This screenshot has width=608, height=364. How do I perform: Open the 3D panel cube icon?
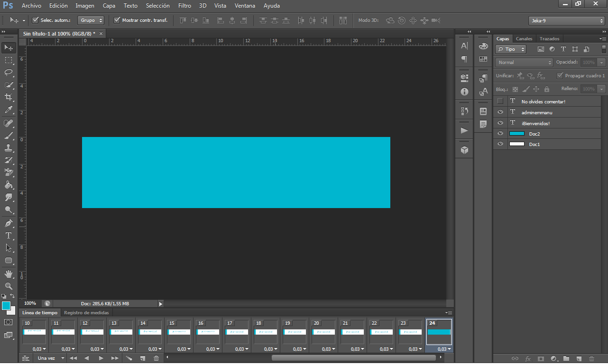(464, 150)
